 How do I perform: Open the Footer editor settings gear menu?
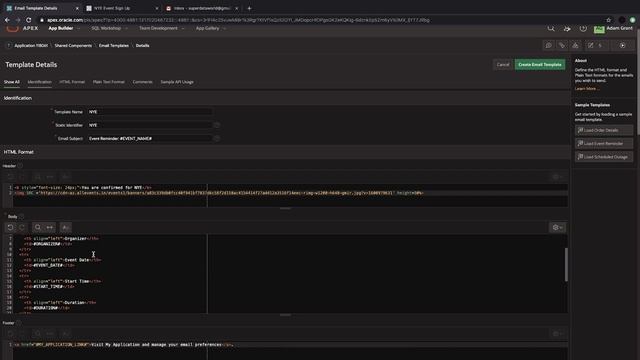(557, 333)
